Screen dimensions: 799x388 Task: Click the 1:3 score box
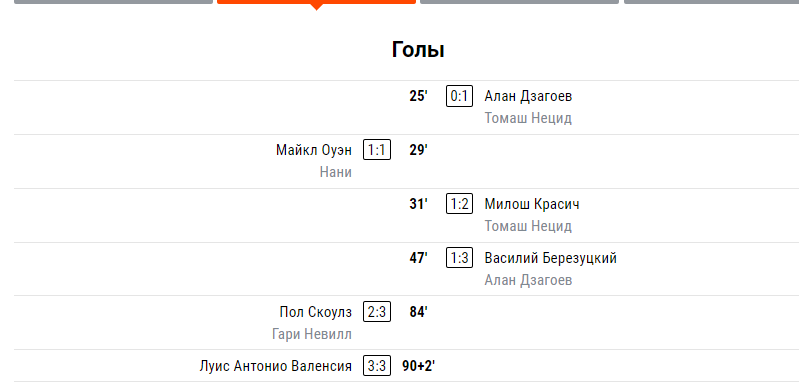click(x=459, y=258)
